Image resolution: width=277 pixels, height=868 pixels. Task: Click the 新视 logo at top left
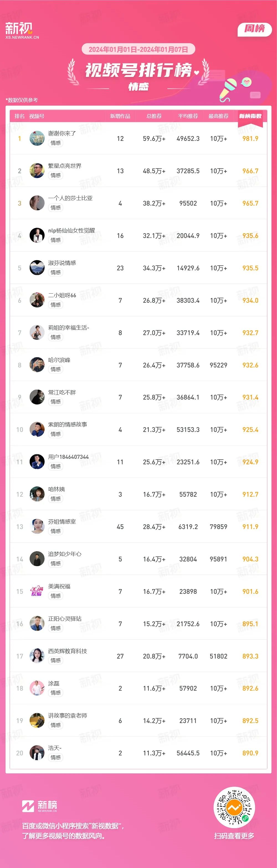point(22,31)
